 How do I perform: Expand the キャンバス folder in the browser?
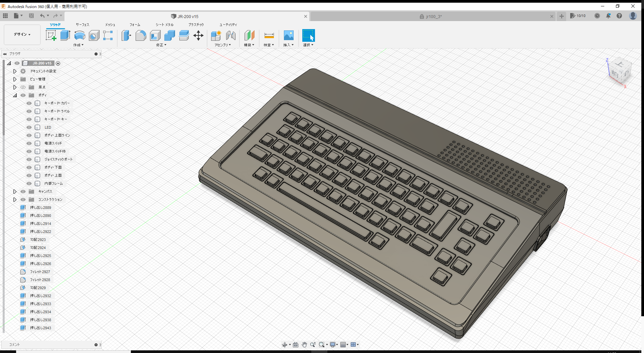pyautogui.click(x=15, y=191)
